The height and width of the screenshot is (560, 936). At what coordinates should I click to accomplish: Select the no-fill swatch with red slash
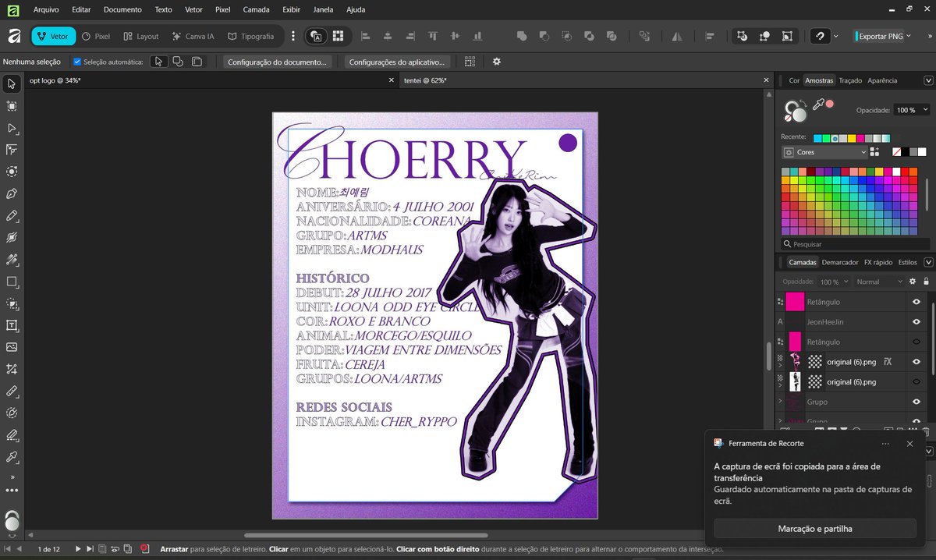(x=898, y=152)
